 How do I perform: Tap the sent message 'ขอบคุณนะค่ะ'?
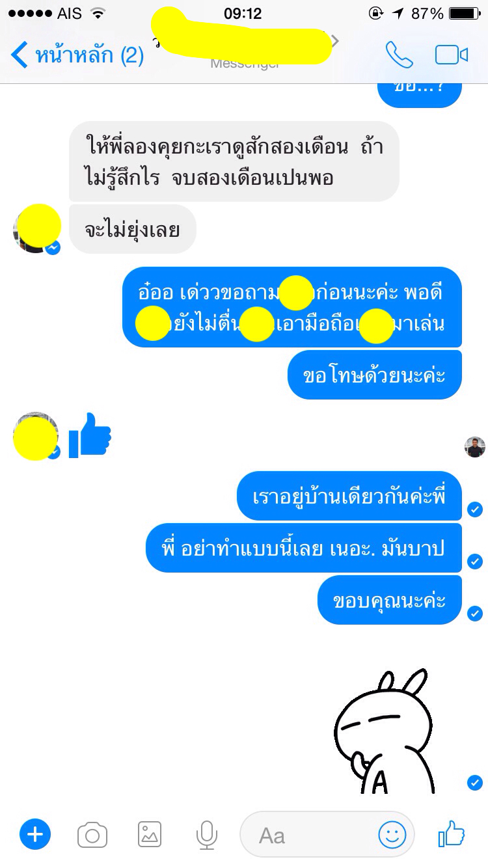point(389,600)
